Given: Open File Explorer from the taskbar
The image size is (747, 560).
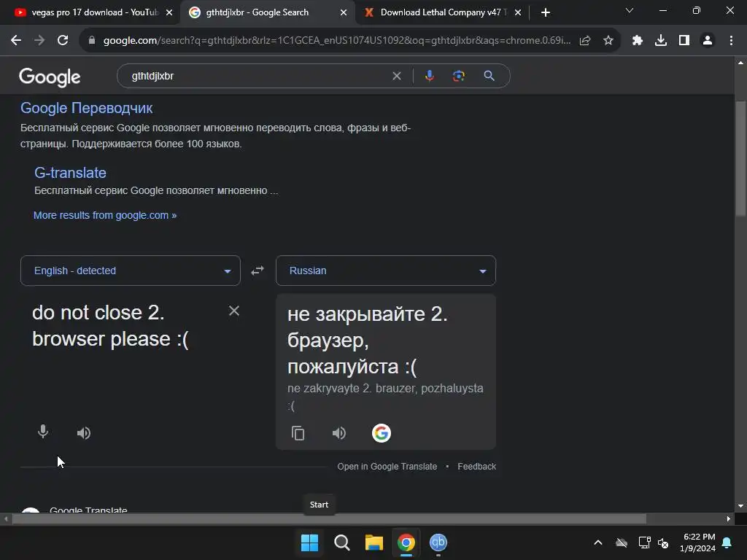Looking at the screenshot, I should pyautogui.click(x=374, y=542).
